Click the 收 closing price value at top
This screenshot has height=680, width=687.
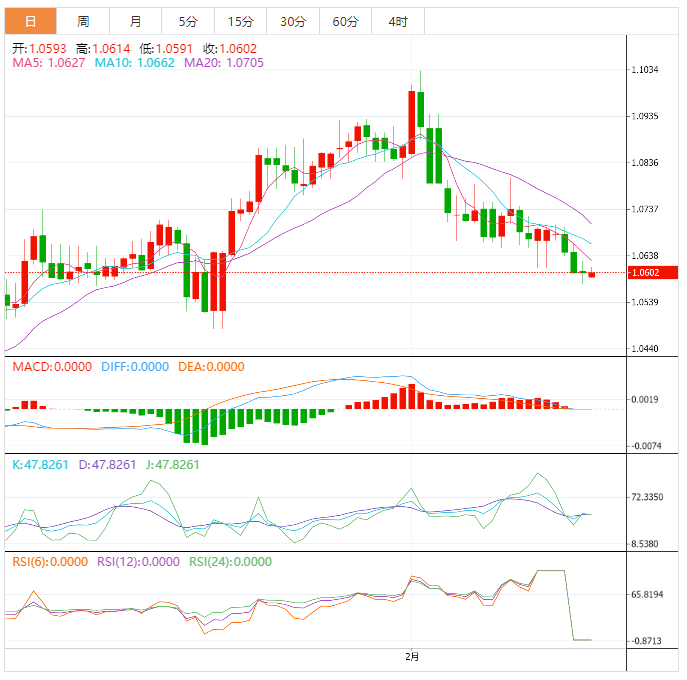[x=229, y=47]
